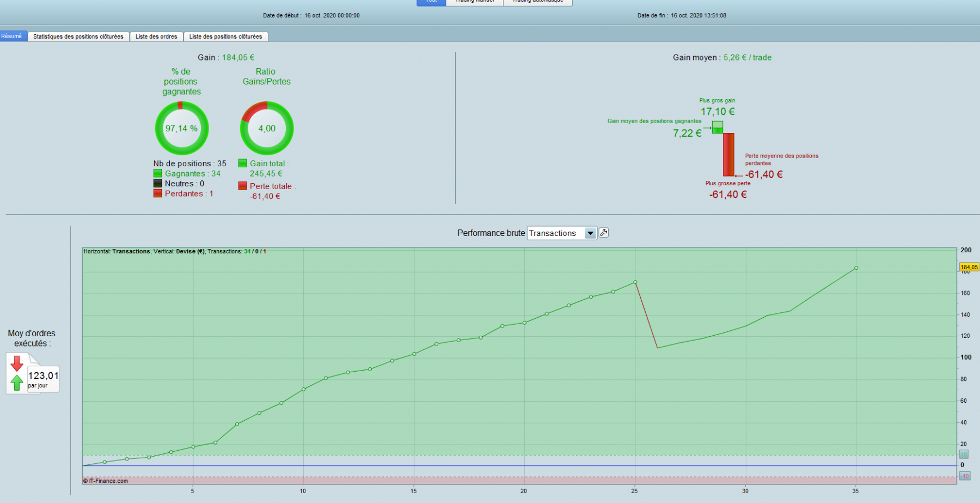Screen dimensions: 980x503
Task: Click the red down arrow orders icon
Action: [x=17, y=363]
